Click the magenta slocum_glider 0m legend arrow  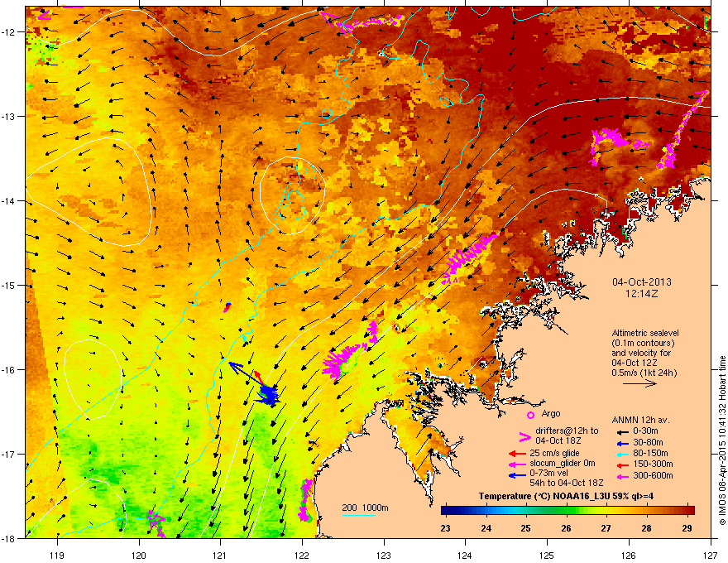click(x=517, y=464)
